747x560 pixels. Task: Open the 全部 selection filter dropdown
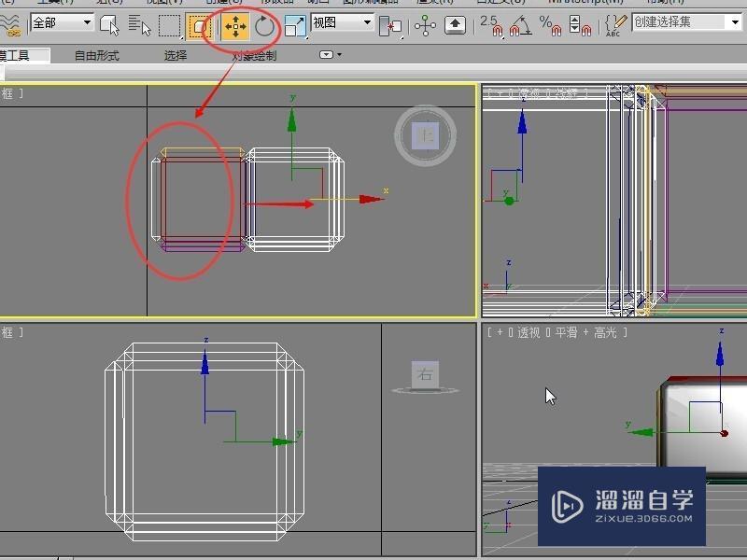pyautogui.click(x=62, y=22)
